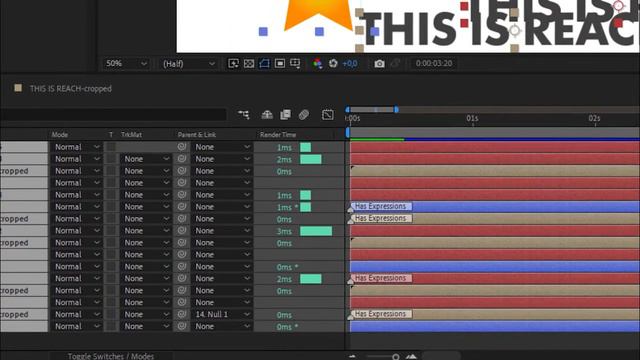Viewport: 640px width, 360px height.
Task: Click the Take Snapshot camera icon
Action: (x=379, y=64)
